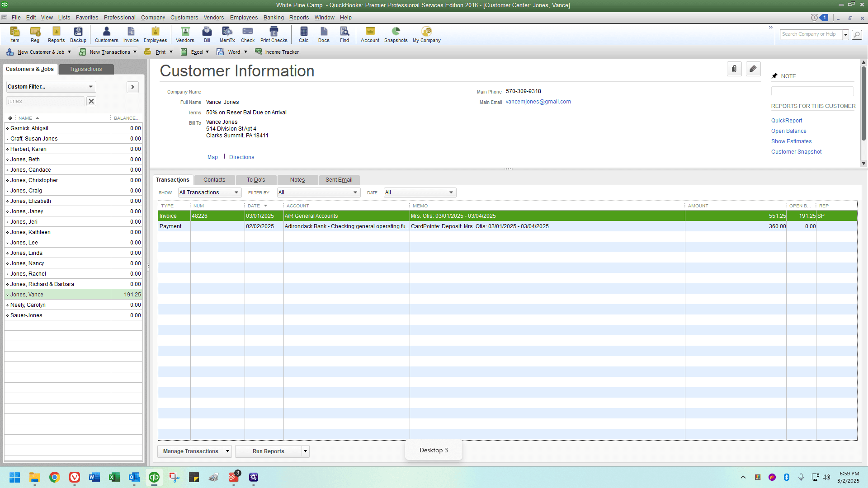Viewport: 868px width, 488px height.
Task: Open the Lists menu
Action: coord(64,18)
